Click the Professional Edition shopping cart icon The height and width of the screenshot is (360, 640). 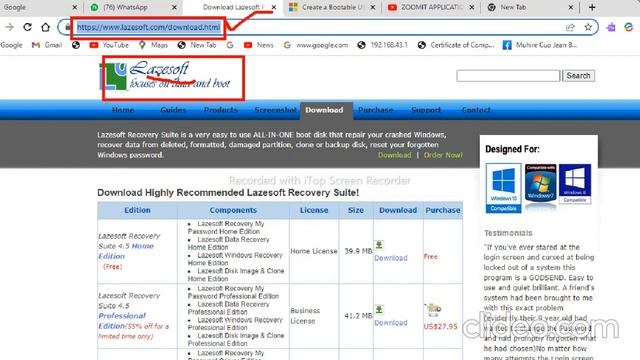click(433, 309)
